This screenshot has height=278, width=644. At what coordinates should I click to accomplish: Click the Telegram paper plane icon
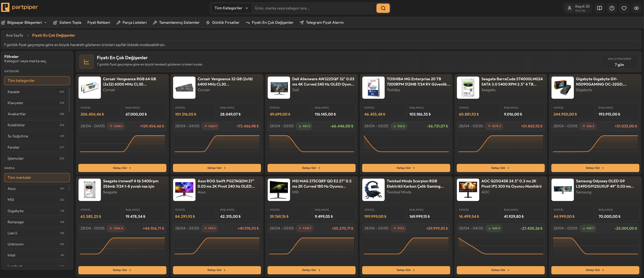(x=302, y=22)
